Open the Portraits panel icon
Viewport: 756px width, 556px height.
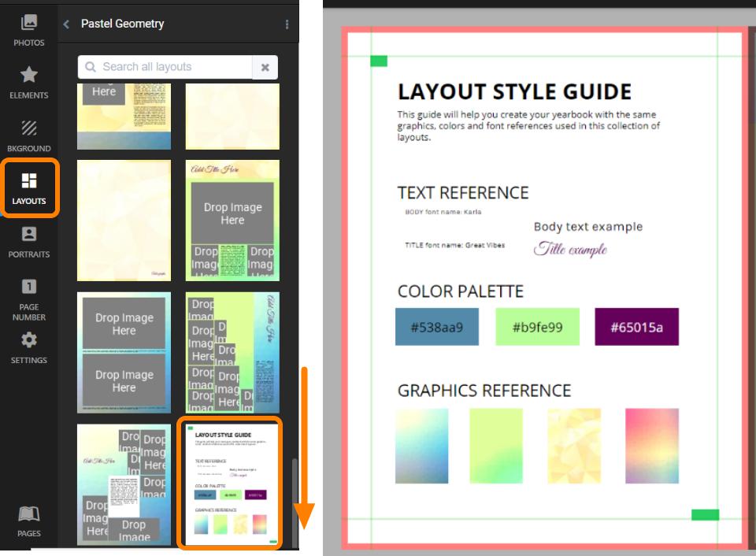[x=29, y=235]
